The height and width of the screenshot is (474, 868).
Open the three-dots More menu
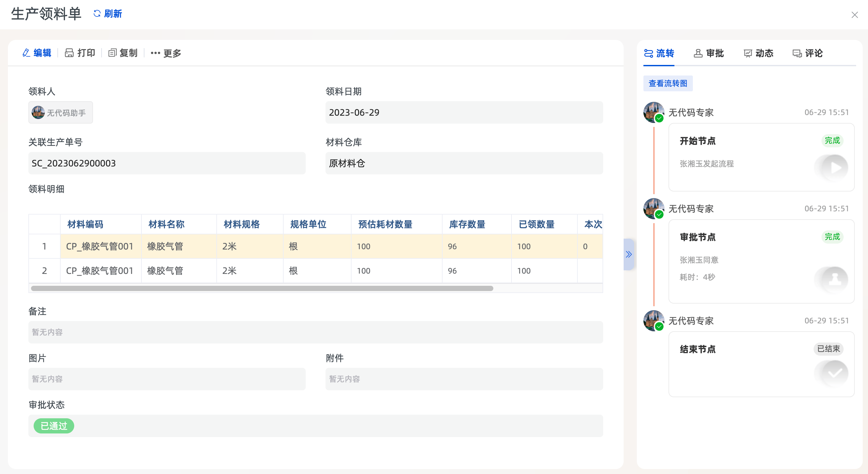coord(155,53)
